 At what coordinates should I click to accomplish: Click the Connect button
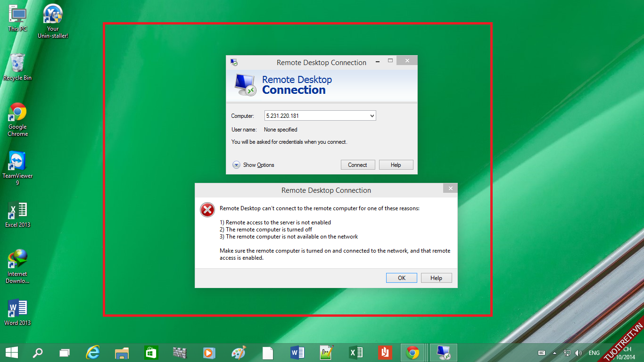[x=357, y=165]
